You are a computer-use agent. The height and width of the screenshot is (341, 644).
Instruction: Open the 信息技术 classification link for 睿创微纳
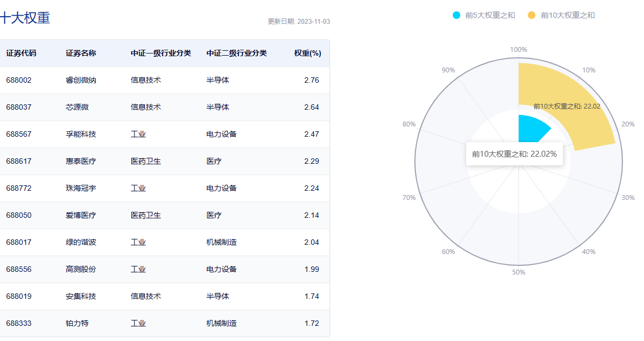[x=146, y=80]
